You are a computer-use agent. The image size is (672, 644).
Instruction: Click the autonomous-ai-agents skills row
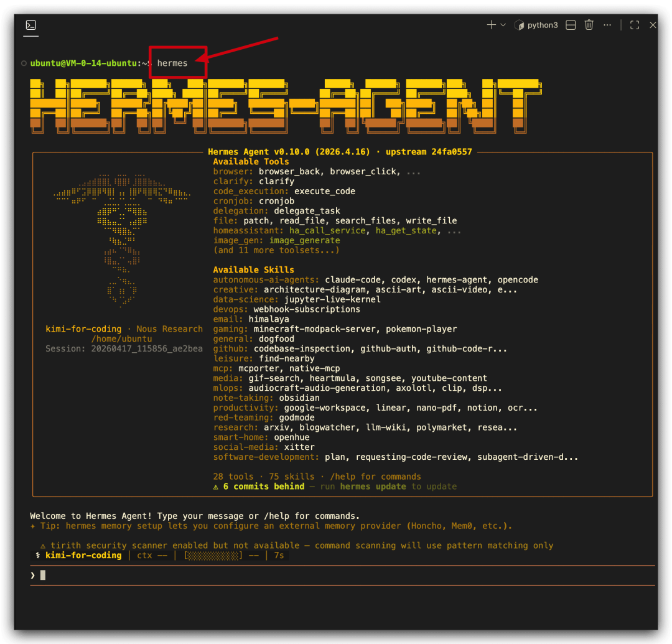pos(375,280)
